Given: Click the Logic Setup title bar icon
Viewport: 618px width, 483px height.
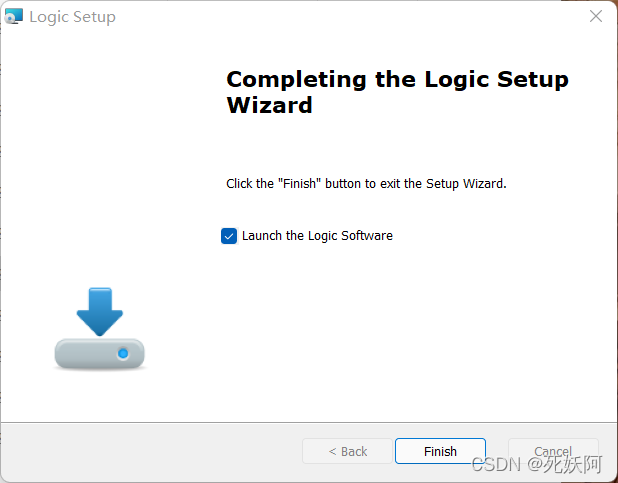Looking at the screenshot, I should (x=14, y=17).
